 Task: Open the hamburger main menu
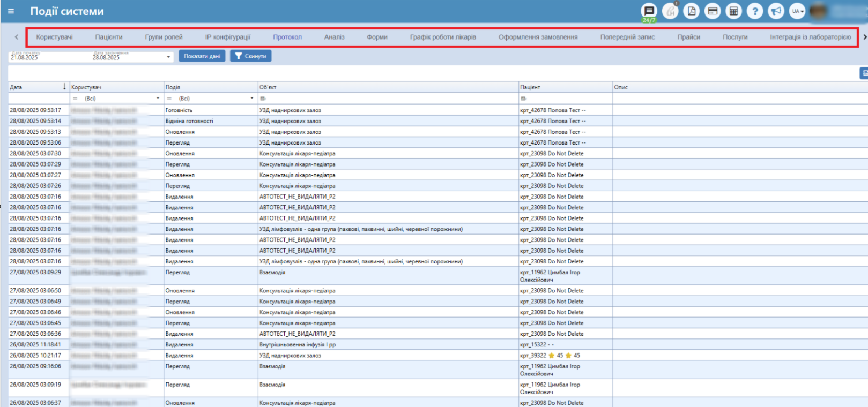tap(11, 11)
